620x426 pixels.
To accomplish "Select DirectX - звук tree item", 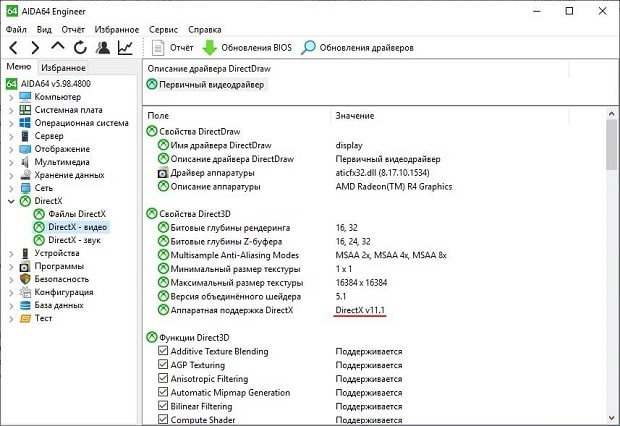I will click(x=74, y=240).
